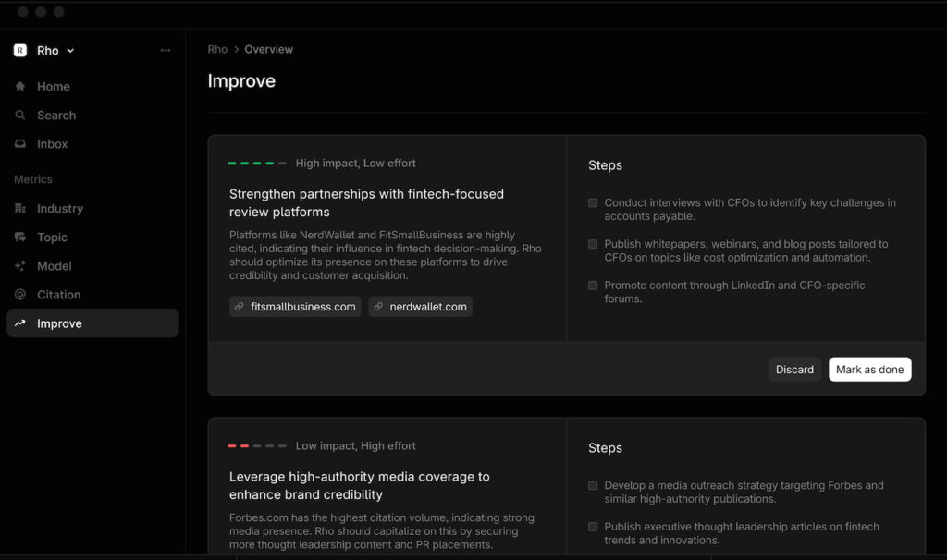Click the Inbox tray icon
Screen dimensions: 947x560
(20, 143)
